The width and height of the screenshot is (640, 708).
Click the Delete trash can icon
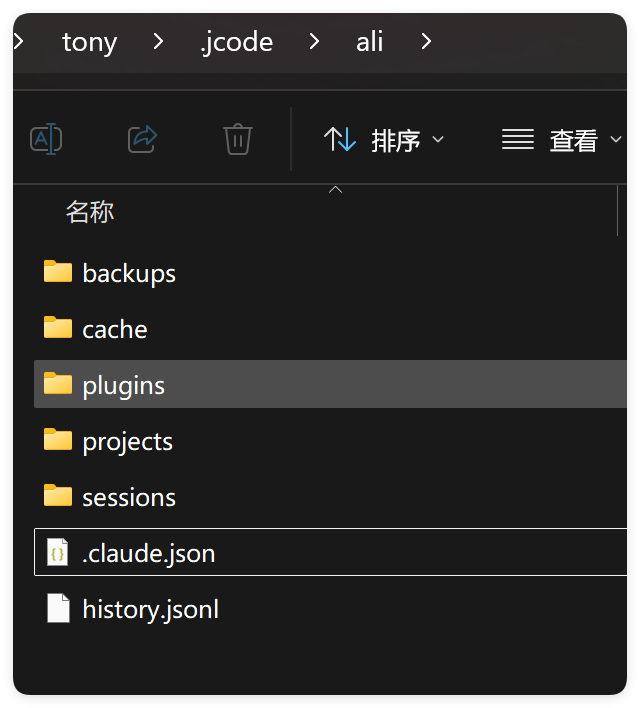point(237,139)
